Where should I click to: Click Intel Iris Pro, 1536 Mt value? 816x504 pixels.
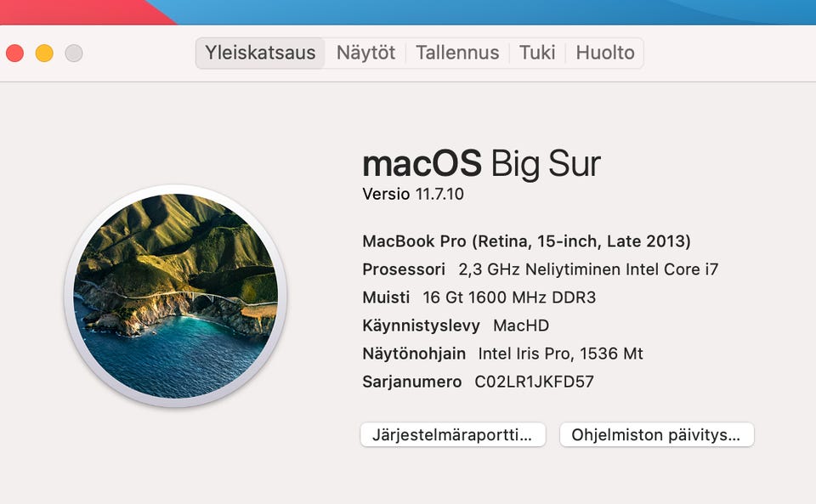click(x=560, y=354)
